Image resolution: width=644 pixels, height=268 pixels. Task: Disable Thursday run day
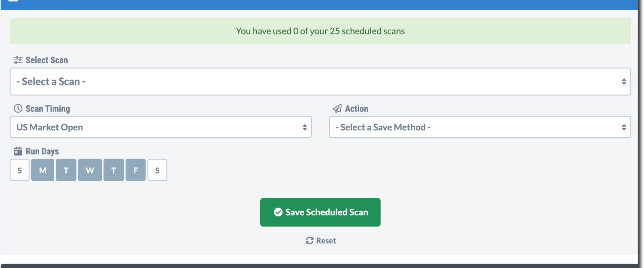(114, 170)
